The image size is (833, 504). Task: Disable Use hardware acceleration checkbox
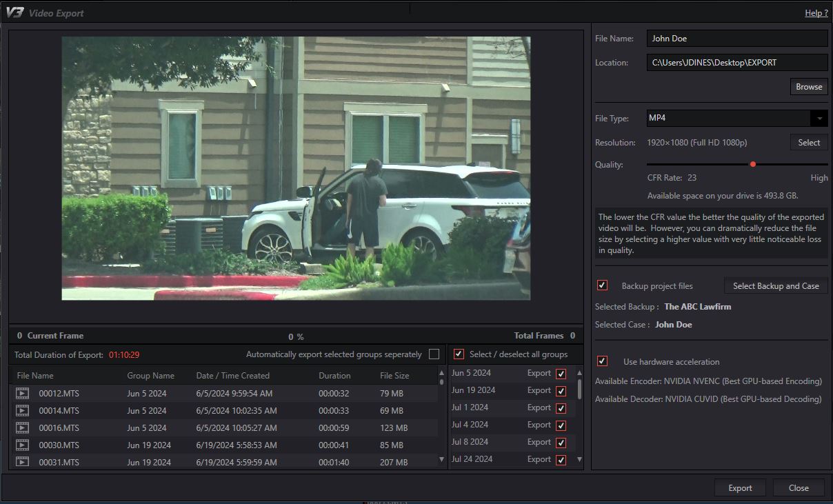(602, 361)
